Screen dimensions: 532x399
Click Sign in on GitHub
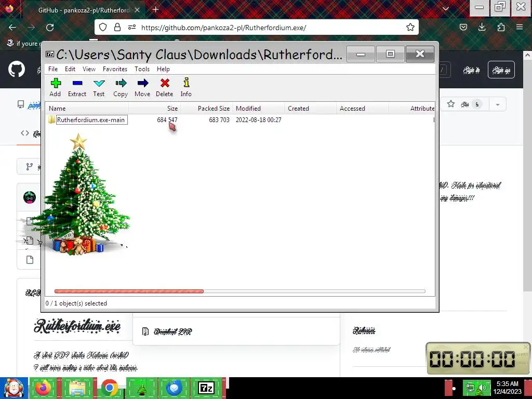click(472, 70)
